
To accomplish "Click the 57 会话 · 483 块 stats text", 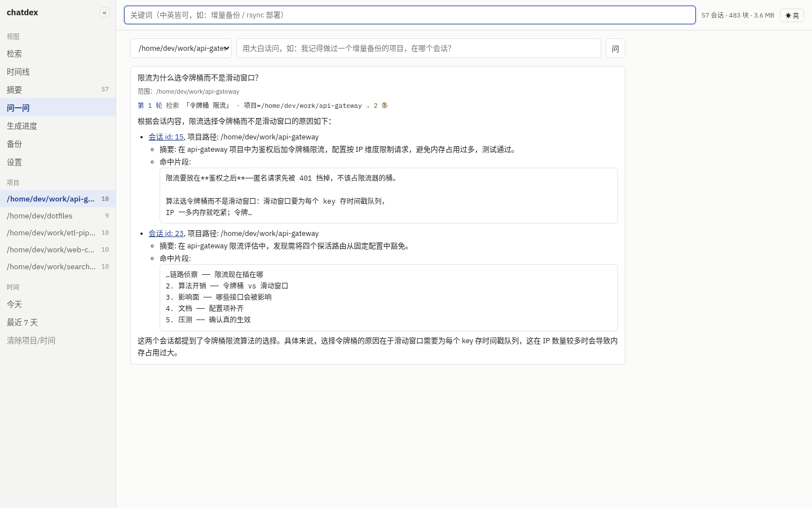I will pyautogui.click(x=738, y=15).
